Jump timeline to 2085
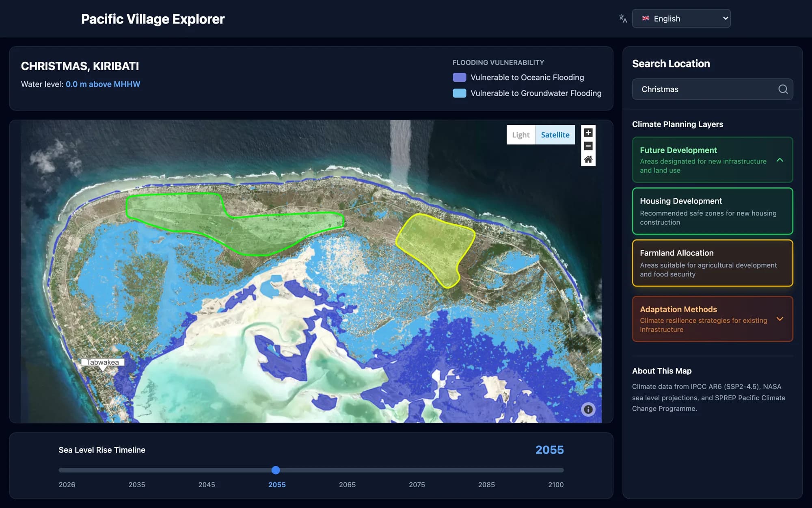This screenshot has height=508, width=812. pos(486,484)
